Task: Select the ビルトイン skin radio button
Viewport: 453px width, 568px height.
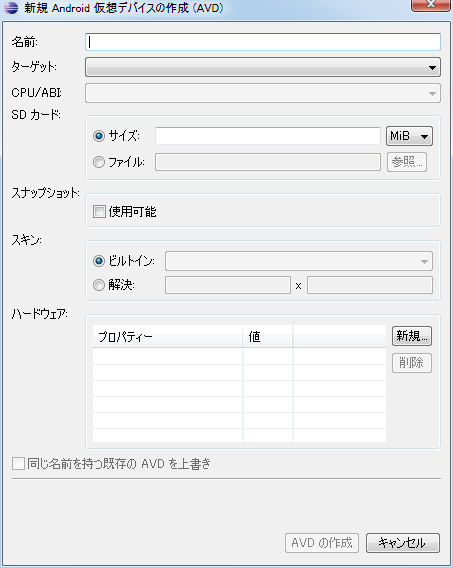Action: pyautogui.click(x=99, y=261)
